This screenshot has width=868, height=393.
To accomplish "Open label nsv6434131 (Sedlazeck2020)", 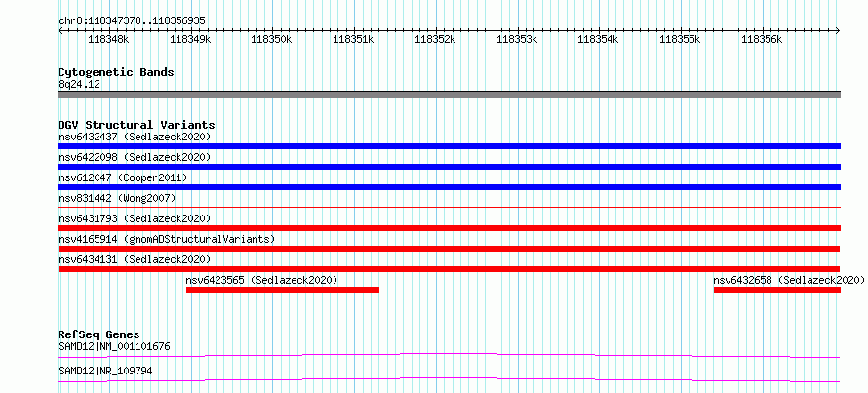I will (x=135, y=259).
